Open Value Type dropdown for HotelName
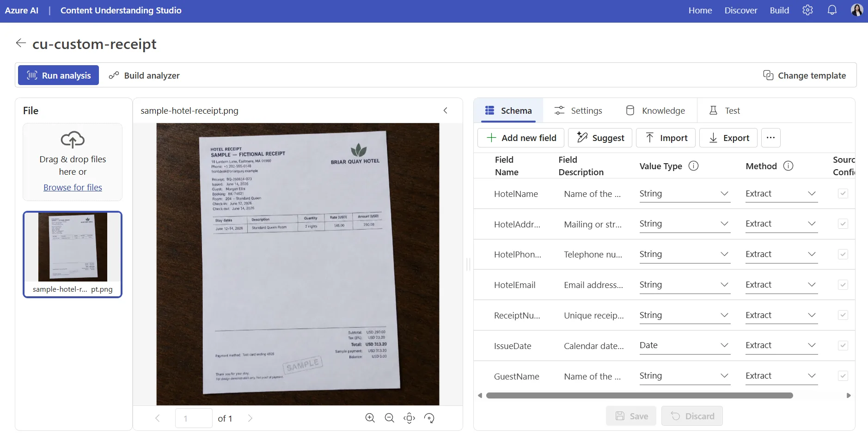The width and height of the screenshot is (868, 435). pos(685,194)
